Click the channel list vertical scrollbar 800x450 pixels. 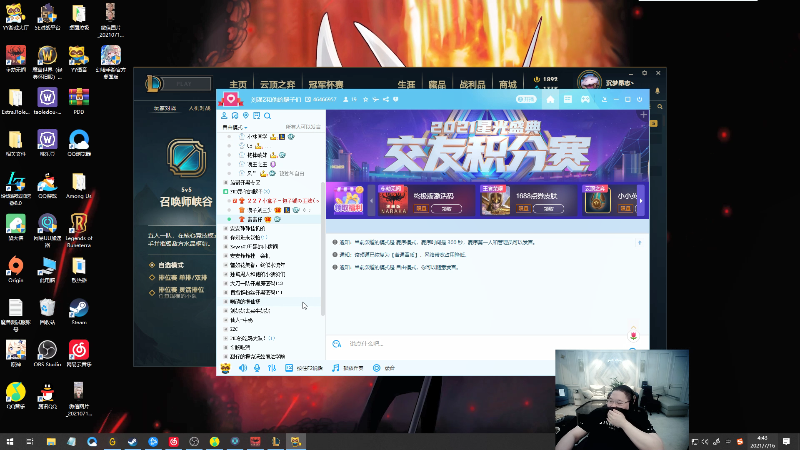click(322, 248)
